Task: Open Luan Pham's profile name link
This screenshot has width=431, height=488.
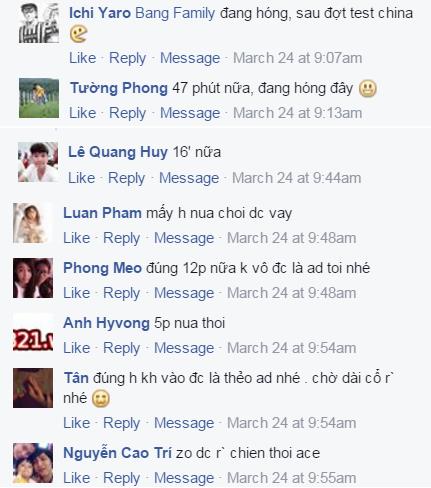Action: [102, 213]
